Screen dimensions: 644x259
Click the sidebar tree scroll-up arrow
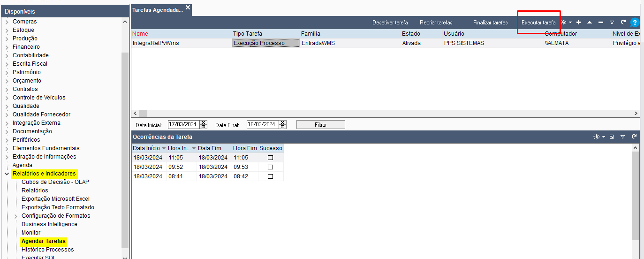[x=125, y=22]
